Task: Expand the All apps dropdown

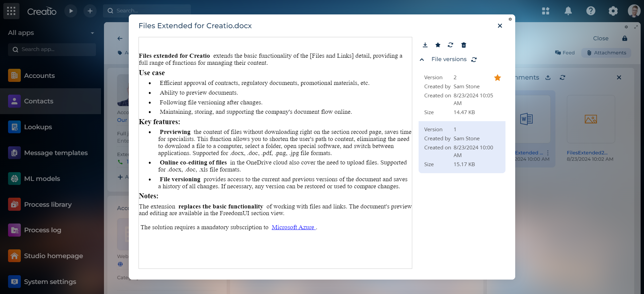Action: [92, 33]
